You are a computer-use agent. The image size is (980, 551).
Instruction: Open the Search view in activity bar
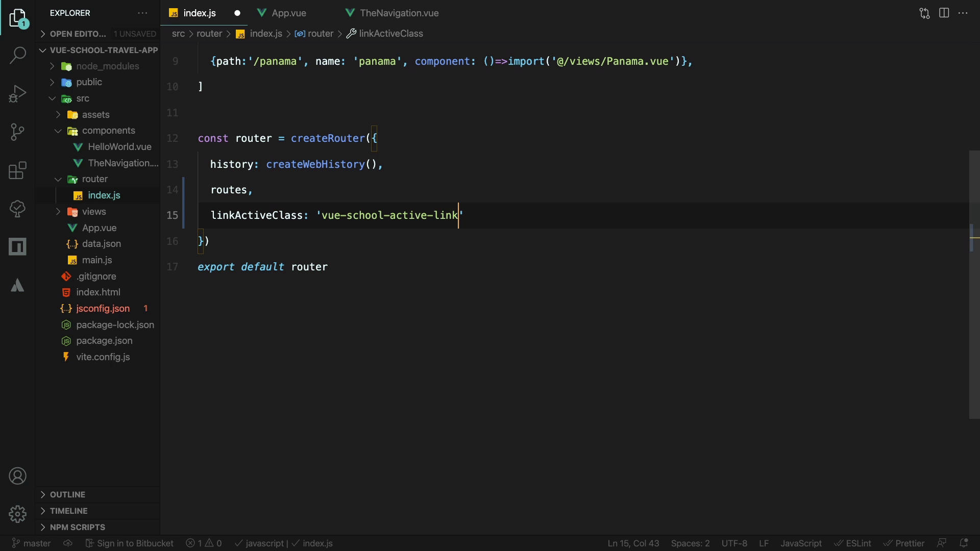click(18, 55)
